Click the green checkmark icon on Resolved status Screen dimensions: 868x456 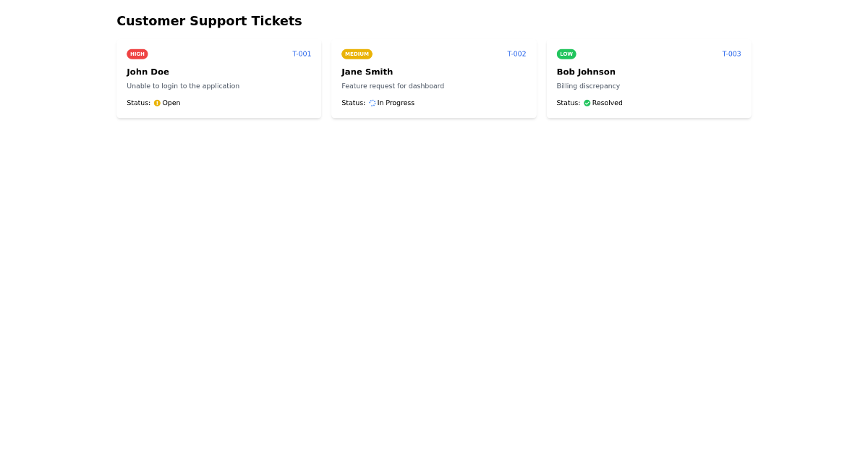point(587,103)
